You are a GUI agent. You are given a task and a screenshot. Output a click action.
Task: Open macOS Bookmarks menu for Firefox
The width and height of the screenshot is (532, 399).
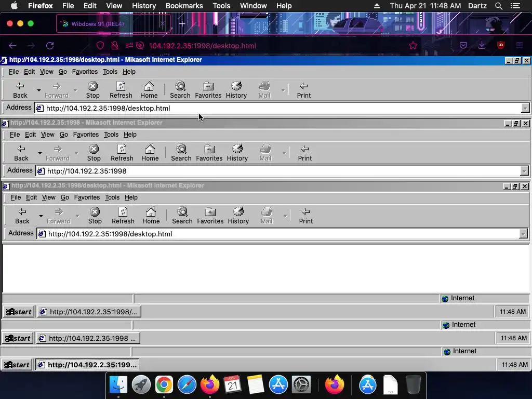point(184,6)
